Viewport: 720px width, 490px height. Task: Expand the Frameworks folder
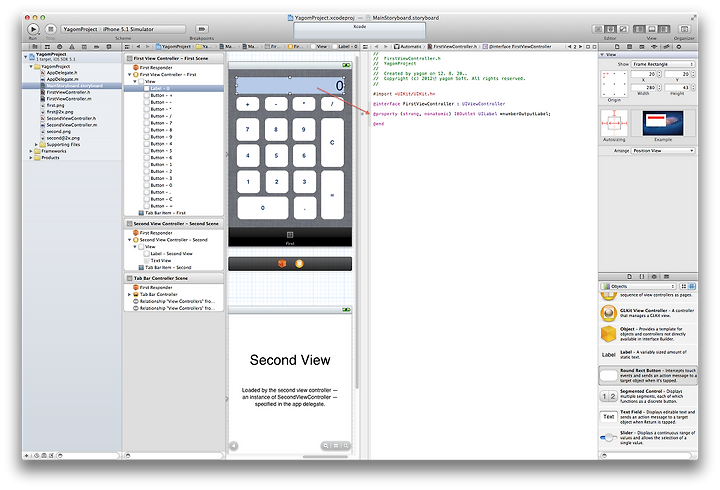click(31, 151)
